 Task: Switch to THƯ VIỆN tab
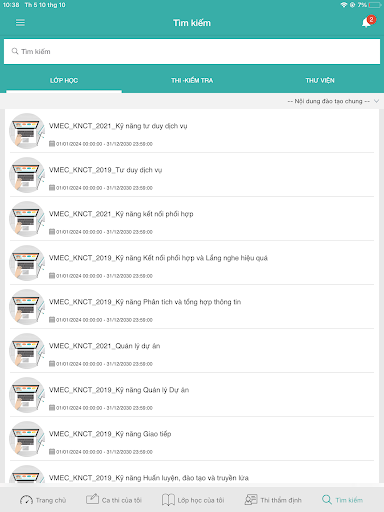click(320, 80)
